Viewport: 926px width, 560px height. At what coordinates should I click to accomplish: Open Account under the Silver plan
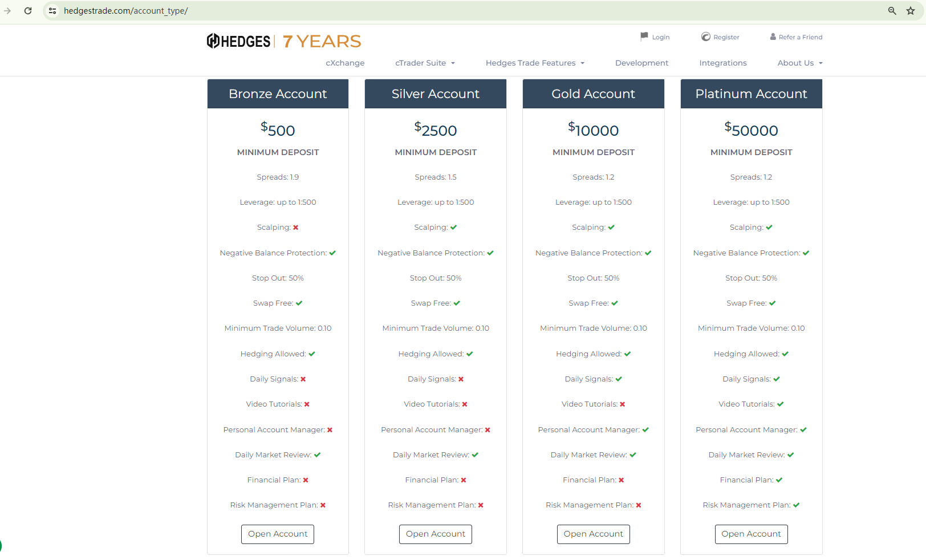[436, 534]
